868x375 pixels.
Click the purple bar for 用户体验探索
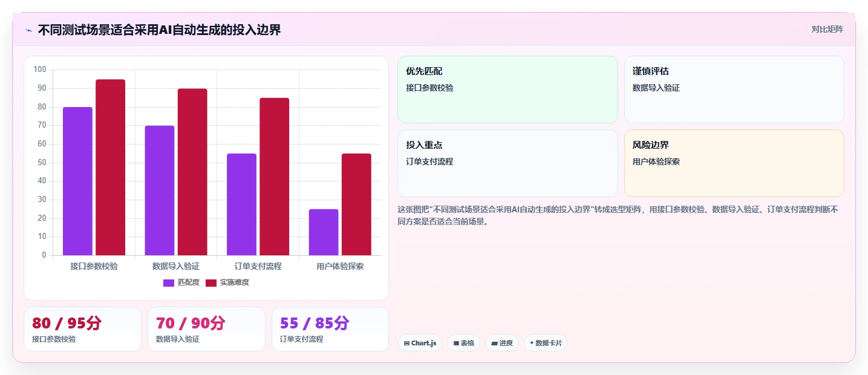[324, 232]
